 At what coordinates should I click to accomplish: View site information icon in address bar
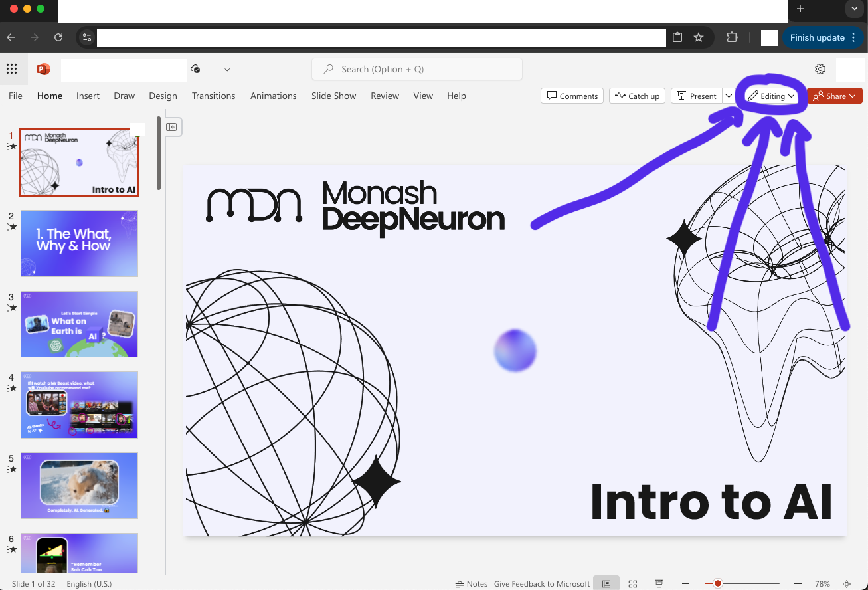click(87, 37)
